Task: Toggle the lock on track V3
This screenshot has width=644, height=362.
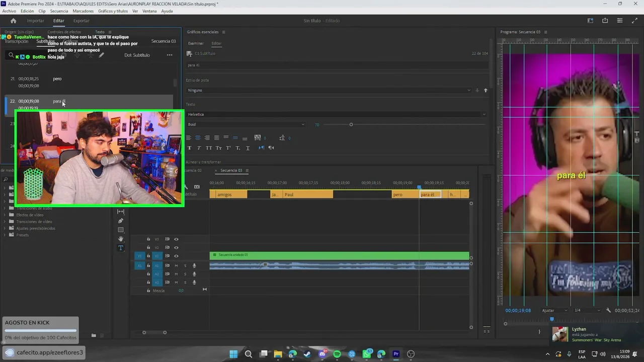Action: tap(148, 239)
